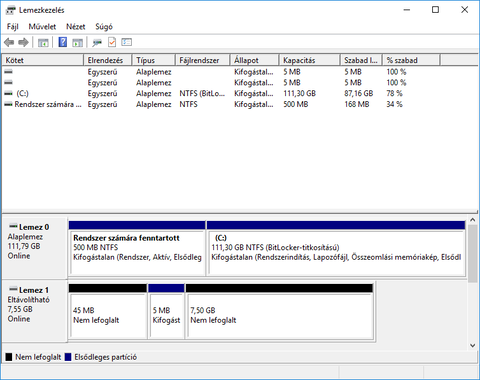Click the blue Elsődleges partíció legend swatch
This screenshot has width=480, height=380.
coord(68,357)
